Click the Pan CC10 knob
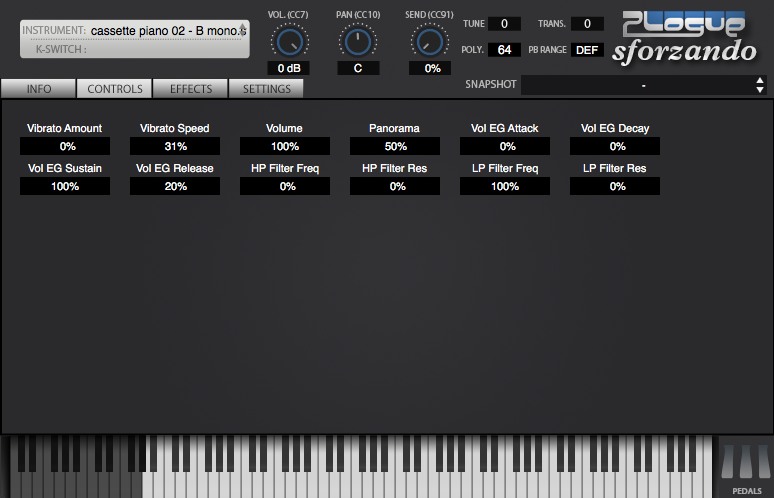 click(x=357, y=41)
